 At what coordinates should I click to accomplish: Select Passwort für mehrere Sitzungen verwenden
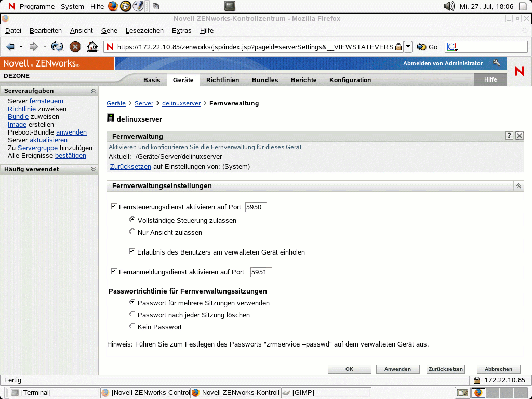132,302
